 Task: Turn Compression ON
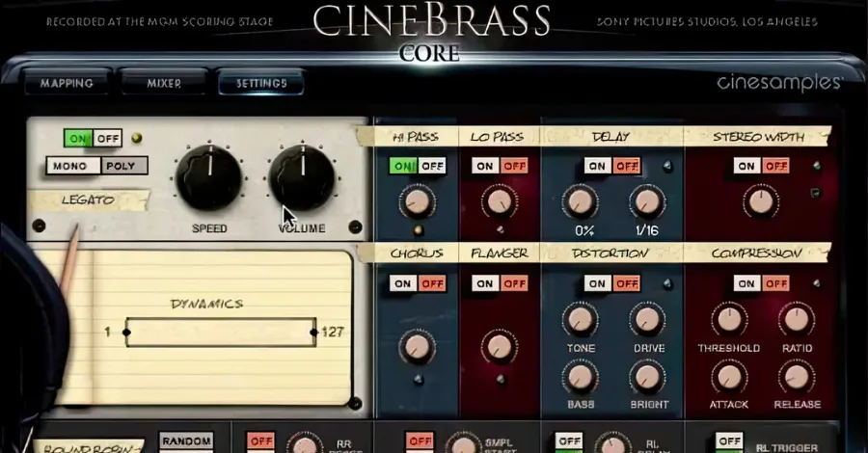(746, 283)
